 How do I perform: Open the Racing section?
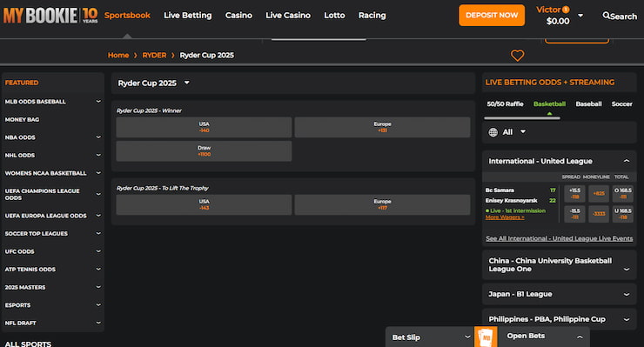(372, 15)
